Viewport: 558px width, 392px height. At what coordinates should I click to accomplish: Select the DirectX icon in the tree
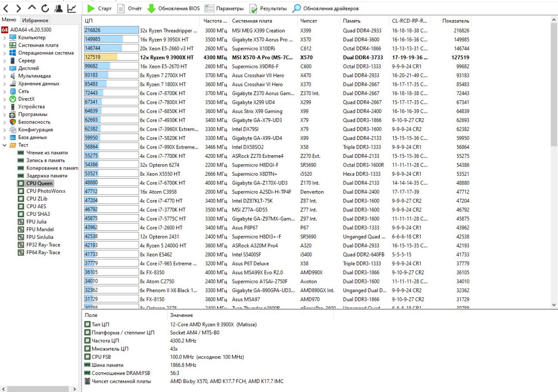(13, 99)
